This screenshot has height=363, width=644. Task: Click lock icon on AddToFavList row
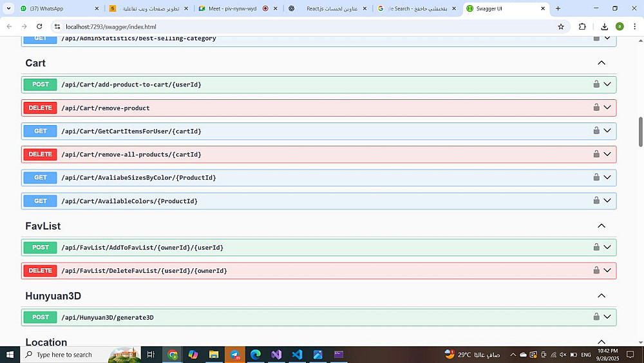pos(596,247)
